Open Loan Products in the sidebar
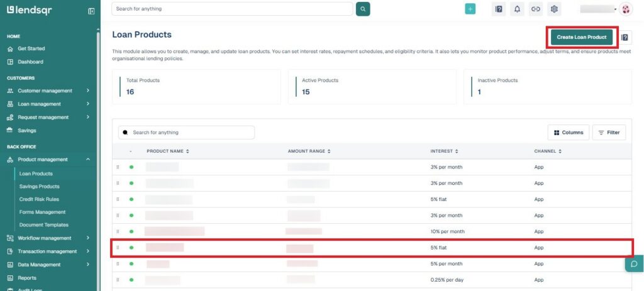This screenshot has height=291, width=644. (36, 173)
